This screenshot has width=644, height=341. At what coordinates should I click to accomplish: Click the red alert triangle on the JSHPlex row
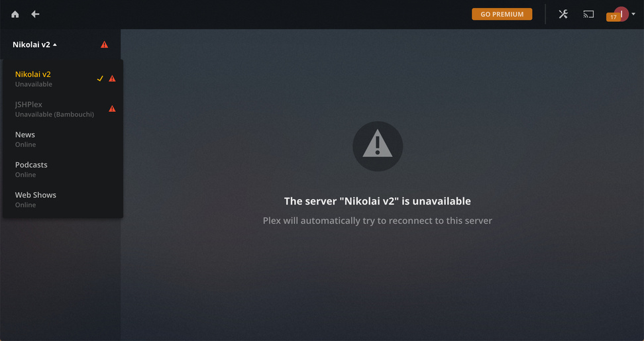pos(112,109)
